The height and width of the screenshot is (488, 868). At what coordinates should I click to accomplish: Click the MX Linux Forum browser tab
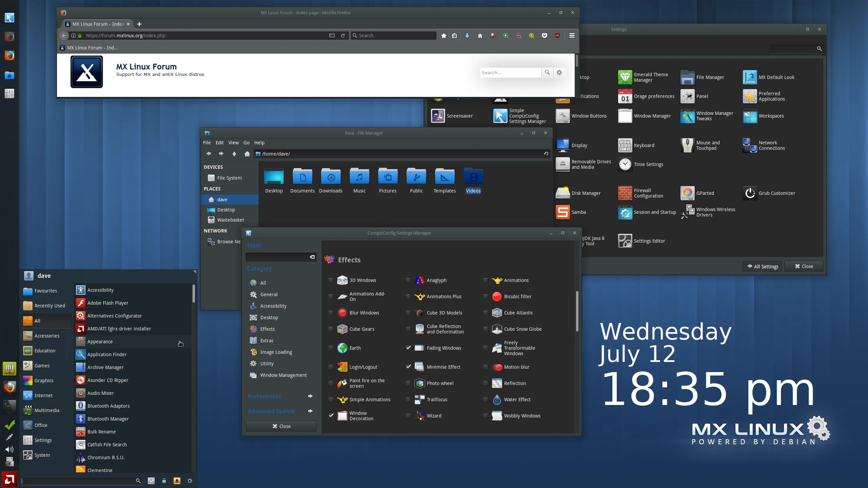coord(97,24)
